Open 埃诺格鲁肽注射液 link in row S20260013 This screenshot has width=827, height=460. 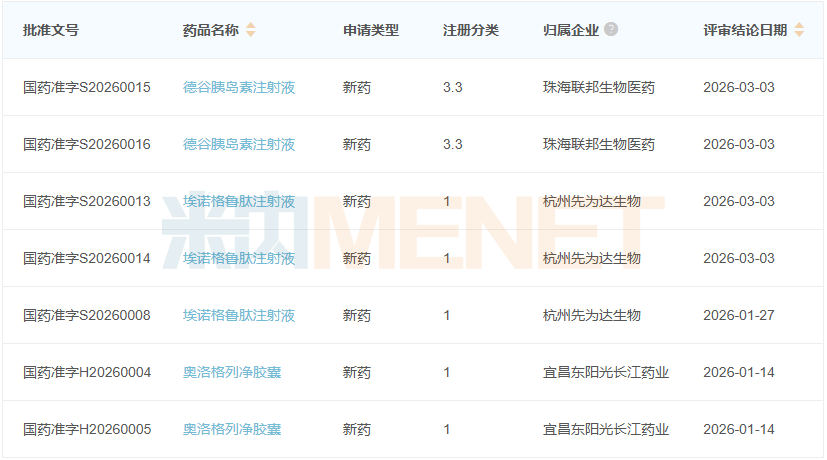tap(239, 201)
